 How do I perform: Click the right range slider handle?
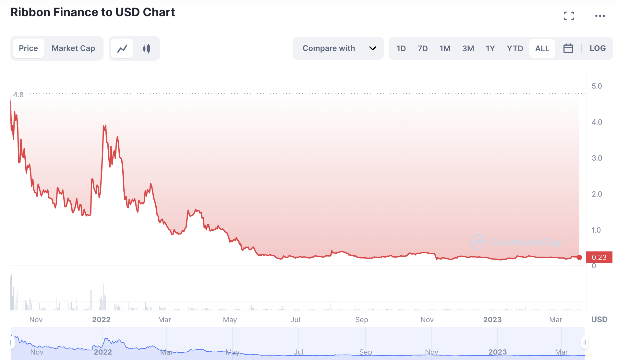click(x=585, y=343)
